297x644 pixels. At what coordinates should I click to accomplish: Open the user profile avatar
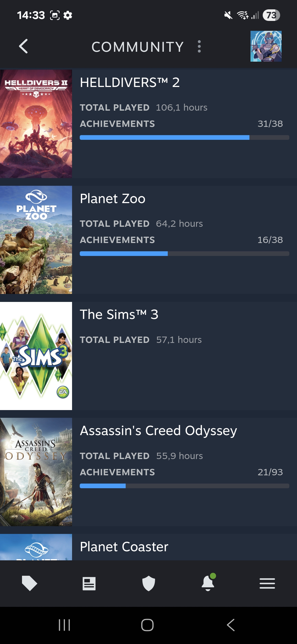266,46
